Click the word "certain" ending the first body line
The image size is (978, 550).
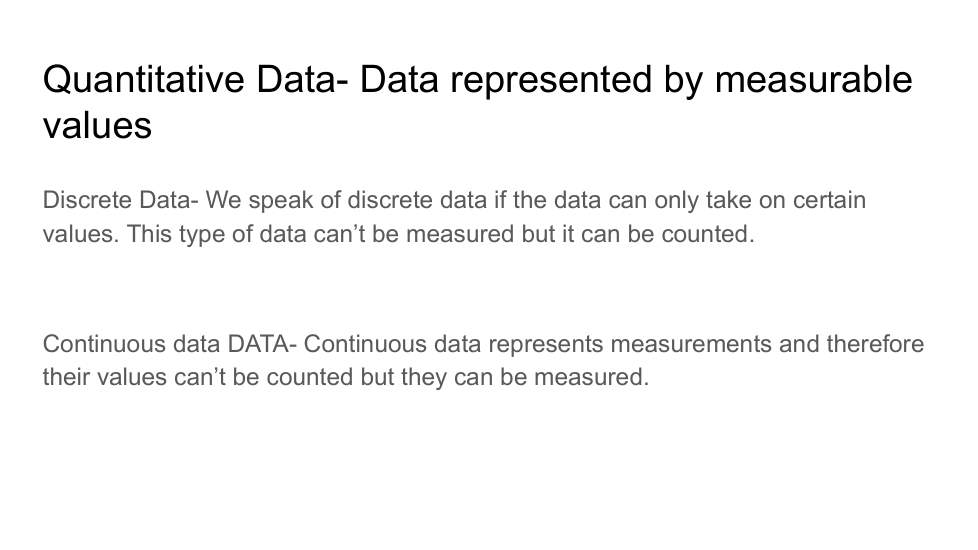click(x=829, y=200)
